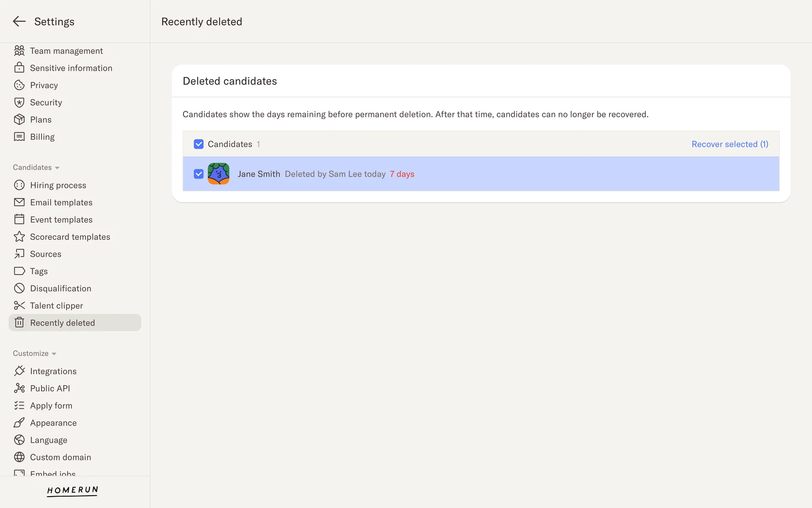
Task: Click the Public API nodes icon
Action: [19, 389]
